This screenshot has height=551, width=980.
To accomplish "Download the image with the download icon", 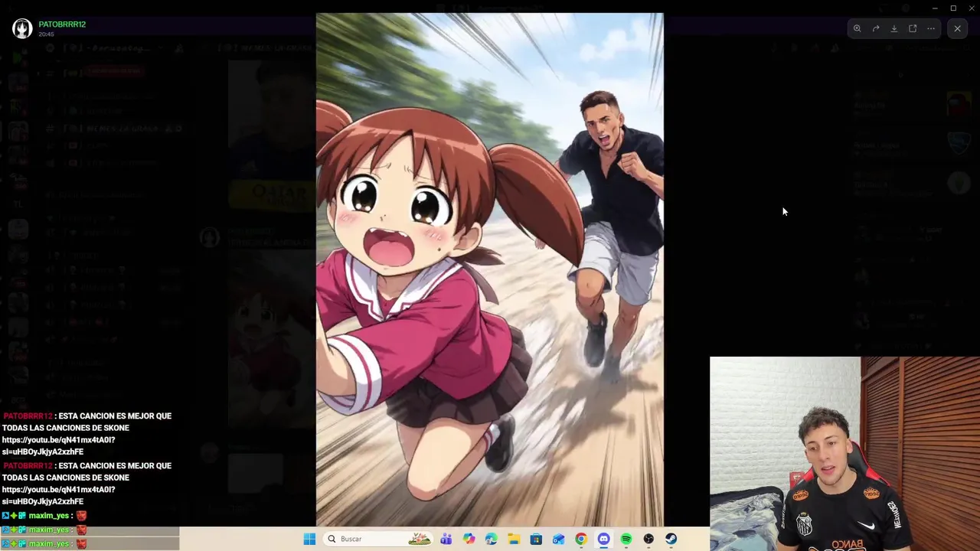I will 894,28.
